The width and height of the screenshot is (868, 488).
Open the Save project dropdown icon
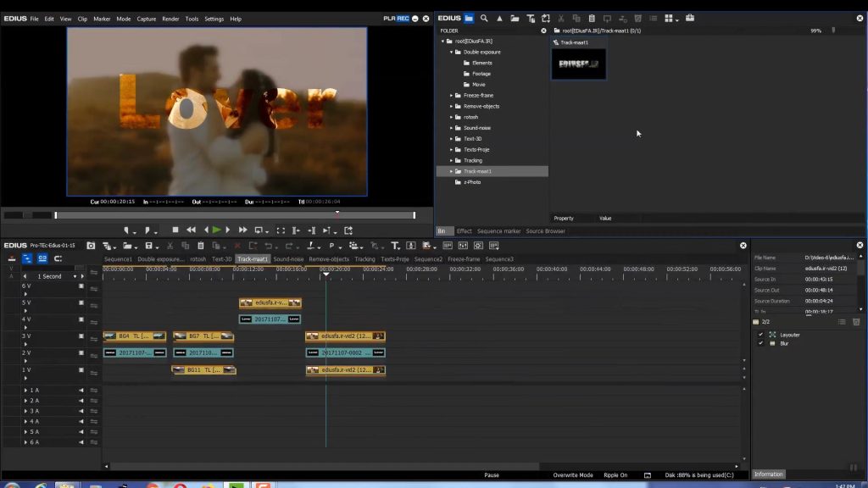click(151, 246)
